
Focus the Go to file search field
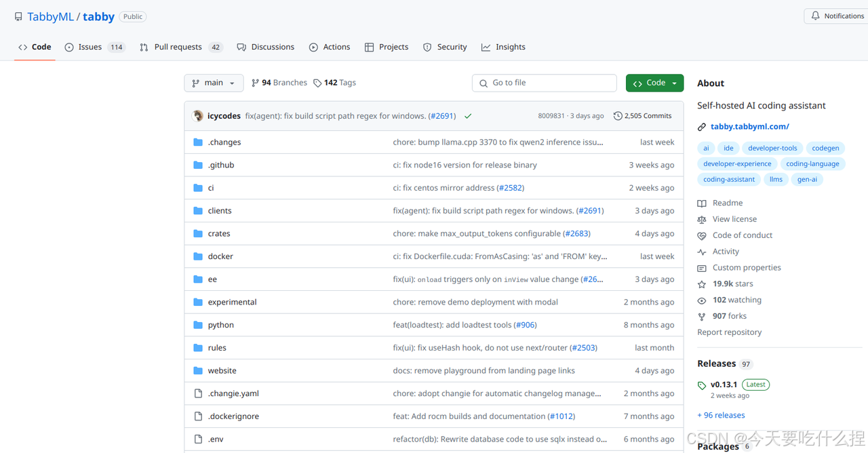545,83
